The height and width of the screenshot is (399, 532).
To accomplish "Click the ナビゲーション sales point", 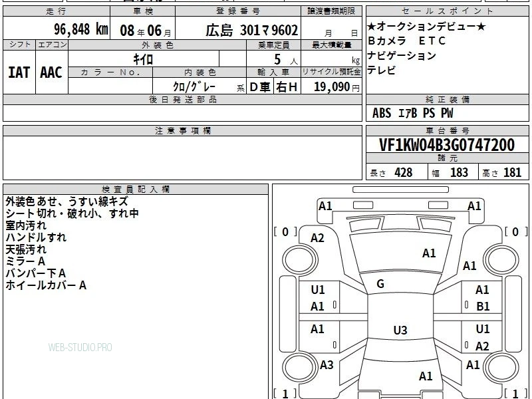I will coord(402,55).
